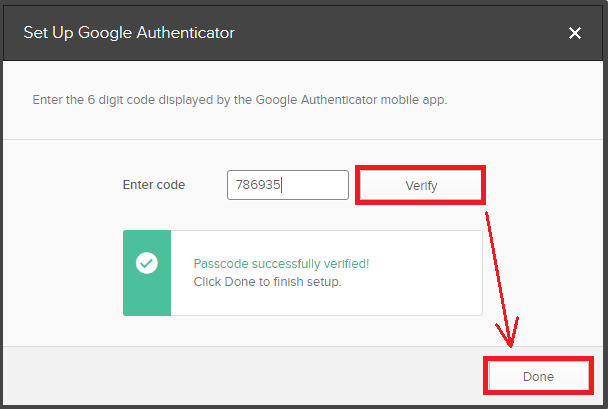Close the Set Up Google Authenticator dialog

point(575,33)
